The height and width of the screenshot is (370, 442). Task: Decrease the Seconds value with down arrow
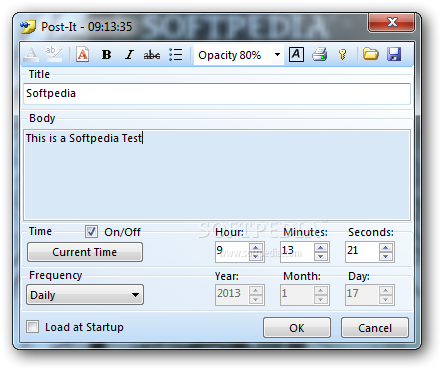(386, 256)
